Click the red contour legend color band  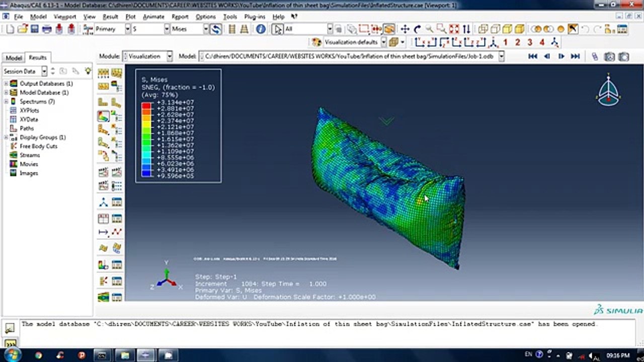(x=146, y=106)
